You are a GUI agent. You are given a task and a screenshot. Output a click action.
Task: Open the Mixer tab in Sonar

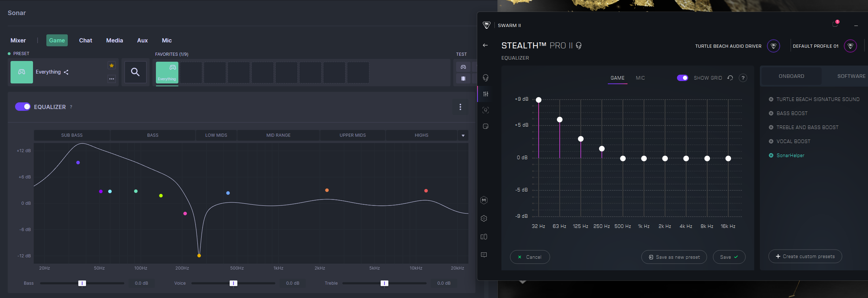pos(18,41)
